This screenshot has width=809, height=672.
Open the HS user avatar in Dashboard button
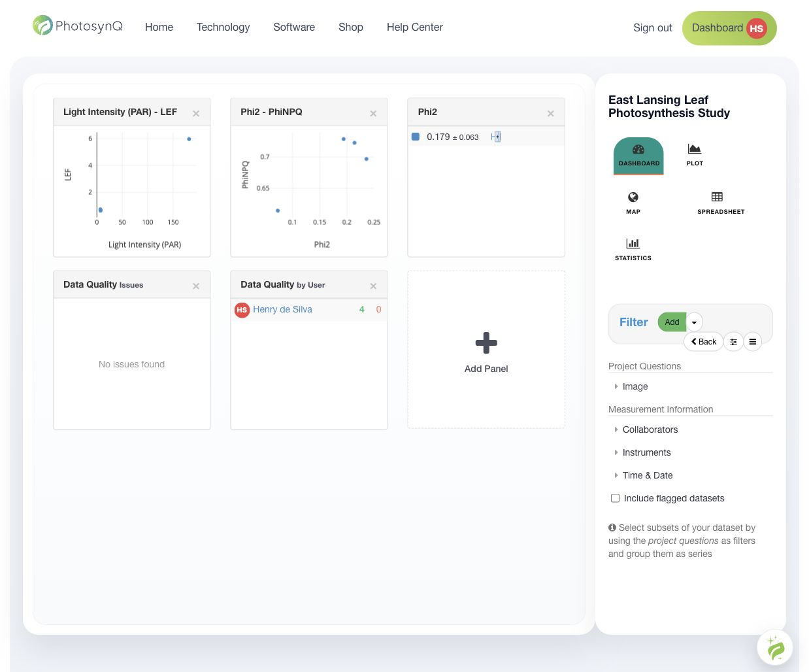(757, 28)
